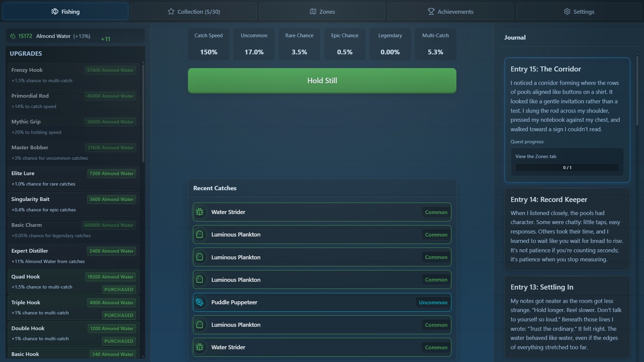Click the Uncommon badge on Puddle Puppeteer

[433, 302]
